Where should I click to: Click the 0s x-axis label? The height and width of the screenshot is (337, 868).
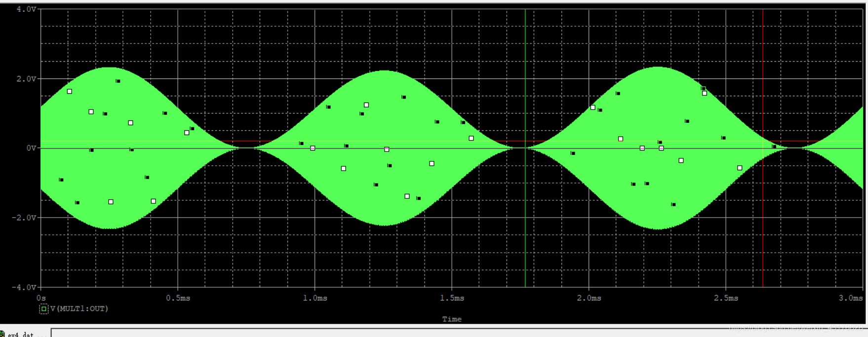click(41, 298)
